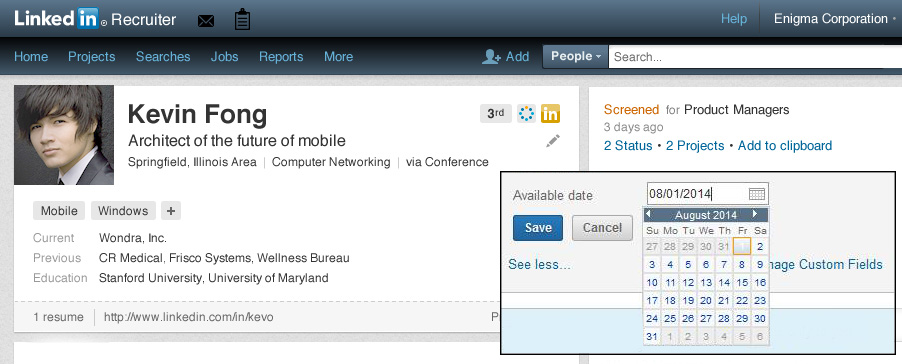Click the Available date input field
This screenshot has height=364, width=902.
click(708, 194)
